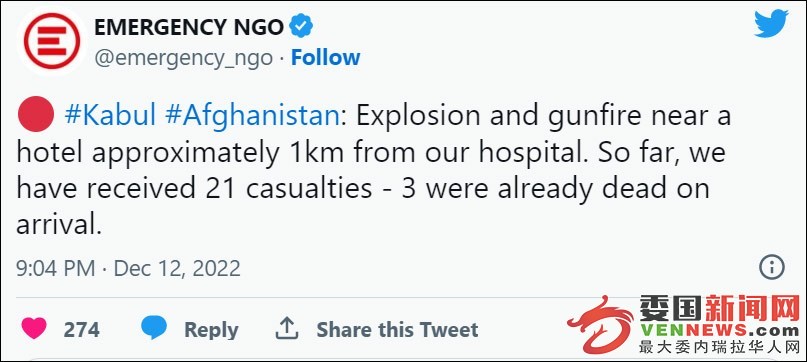Click the EMERGENCY NGO display name
Viewport: 807px width, 362px height.
click(189, 27)
